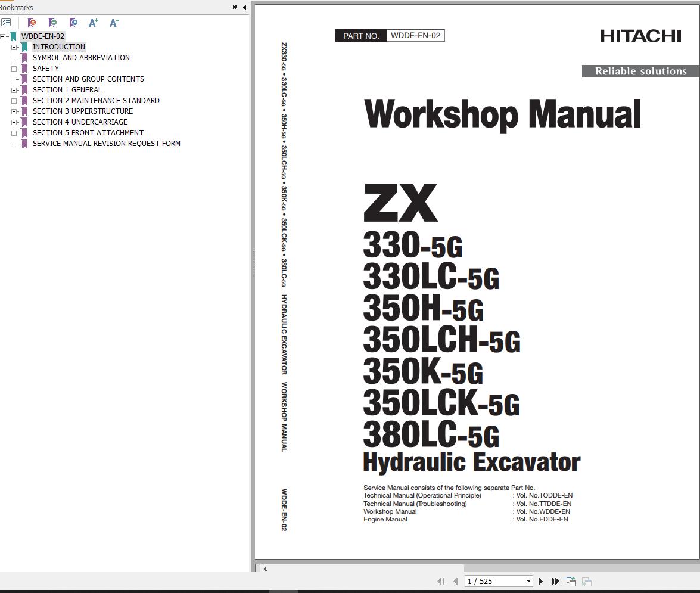Click the bookmark icon beside SECTION 4 UNDERCARRIAGE
Screen dimensions: 700x593
pyautogui.click(x=24, y=122)
